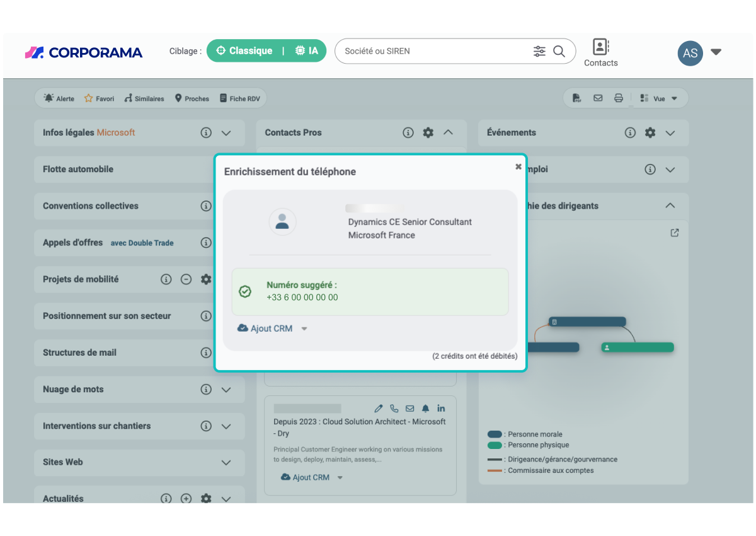Show info for Contacts Pros panel
Image resolution: width=756 pixels, height=536 pixels.
[408, 132]
